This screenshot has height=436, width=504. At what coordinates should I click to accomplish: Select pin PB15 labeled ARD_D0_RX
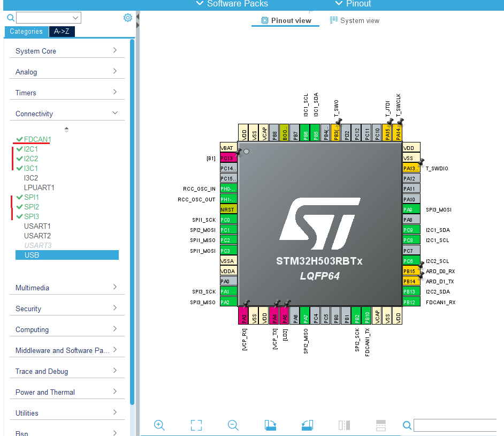coord(411,271)
